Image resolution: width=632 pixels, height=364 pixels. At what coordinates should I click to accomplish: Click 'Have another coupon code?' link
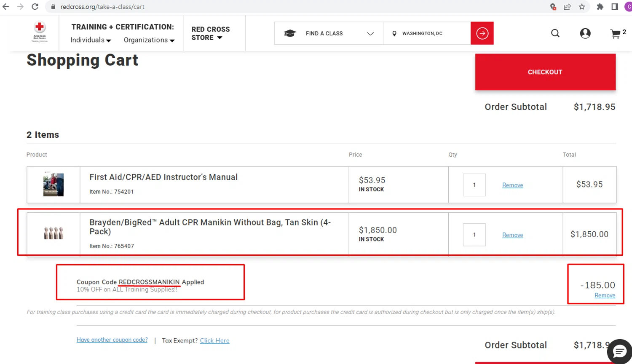pos(112,340)
